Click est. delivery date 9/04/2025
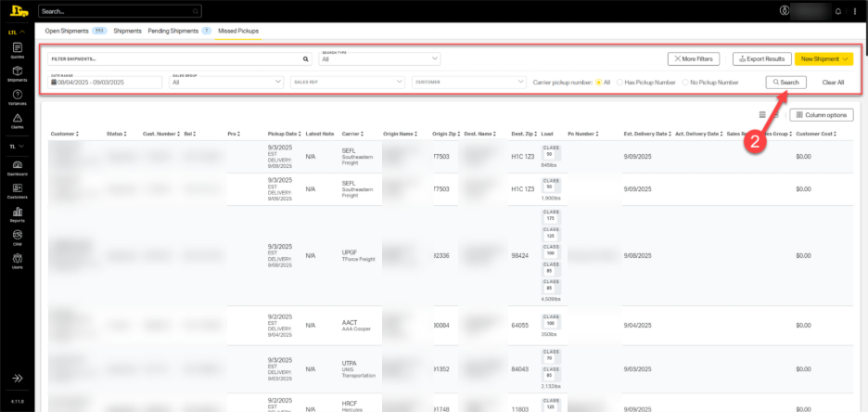 pyautogui.click(x=637, y=326)
